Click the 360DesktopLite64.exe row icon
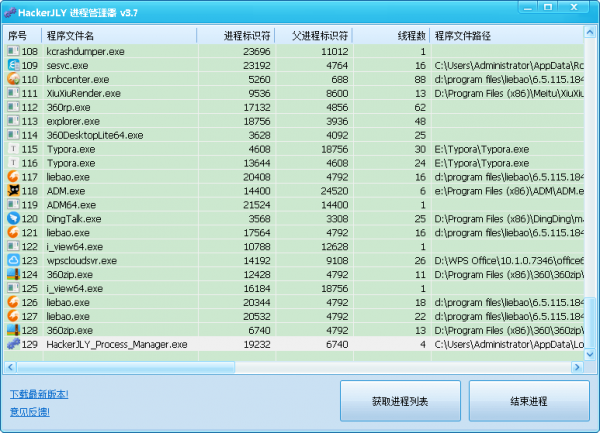 point(13,135)
